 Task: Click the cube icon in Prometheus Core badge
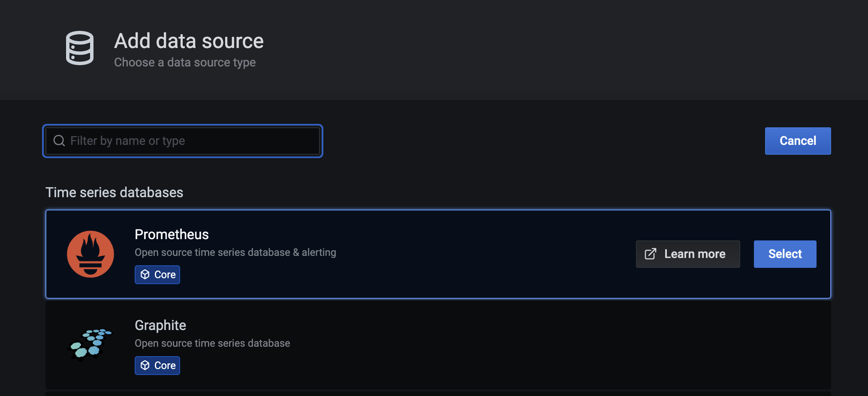145,274
